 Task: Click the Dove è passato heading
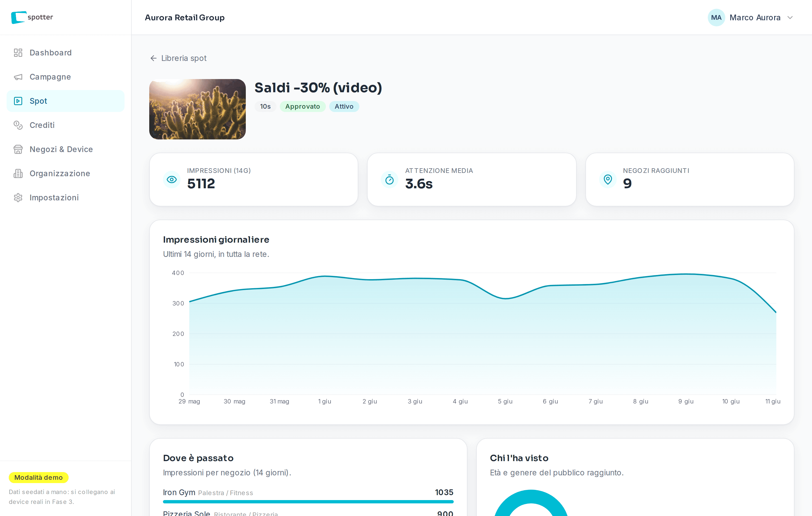pos(198,458)
